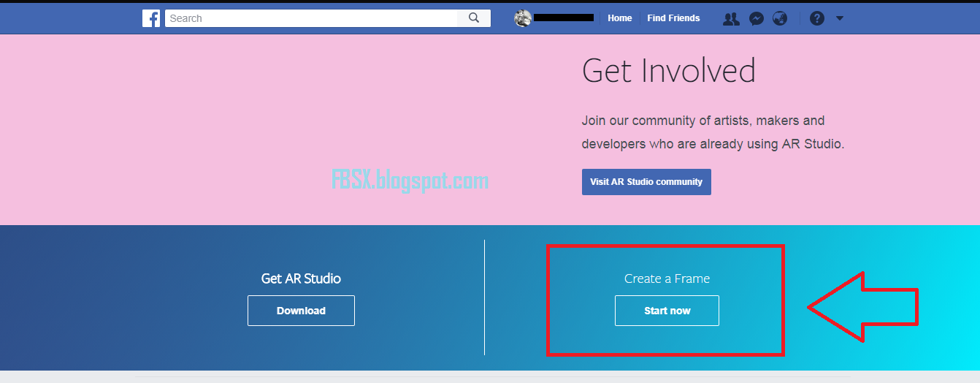Screen dimensions: 980x383
Task: Open the notifications globe icon
Action: [780, 19]
